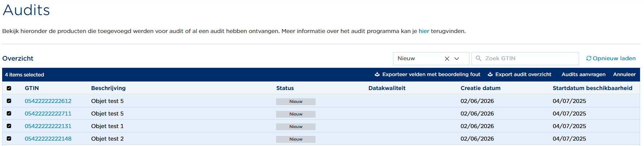Uncheck the row 05422222222612 checkbox
Screen dimensions: 644x146
click(x=9, y=101)
